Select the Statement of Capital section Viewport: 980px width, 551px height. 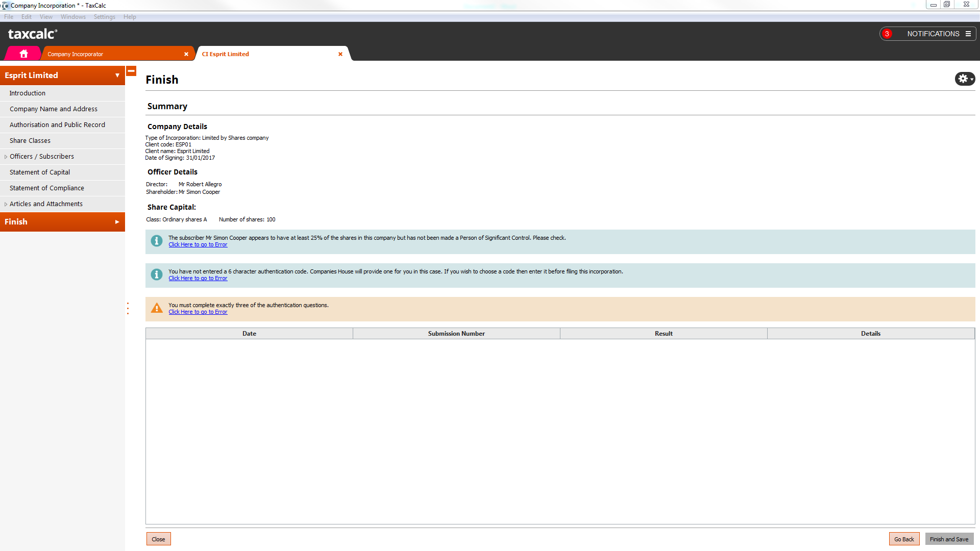(40, 172)
